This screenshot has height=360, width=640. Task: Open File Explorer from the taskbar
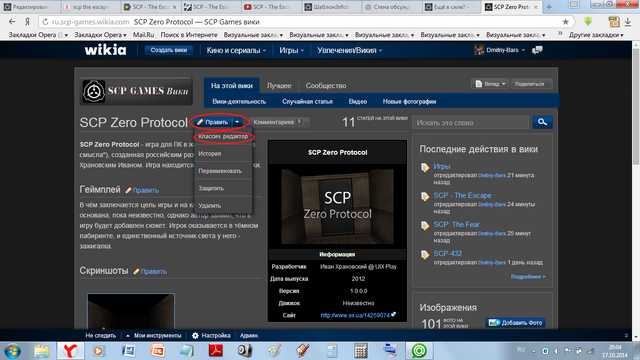coord(41,351)
